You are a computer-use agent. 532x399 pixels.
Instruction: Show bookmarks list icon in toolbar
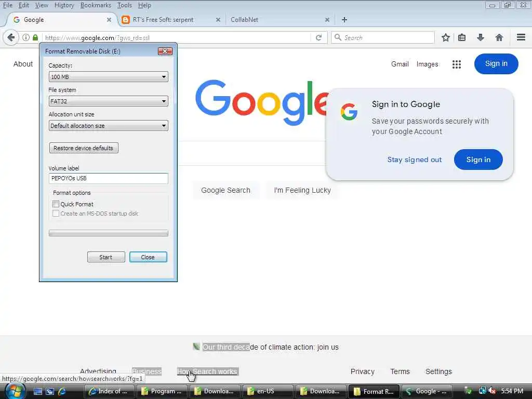[462, 37]
